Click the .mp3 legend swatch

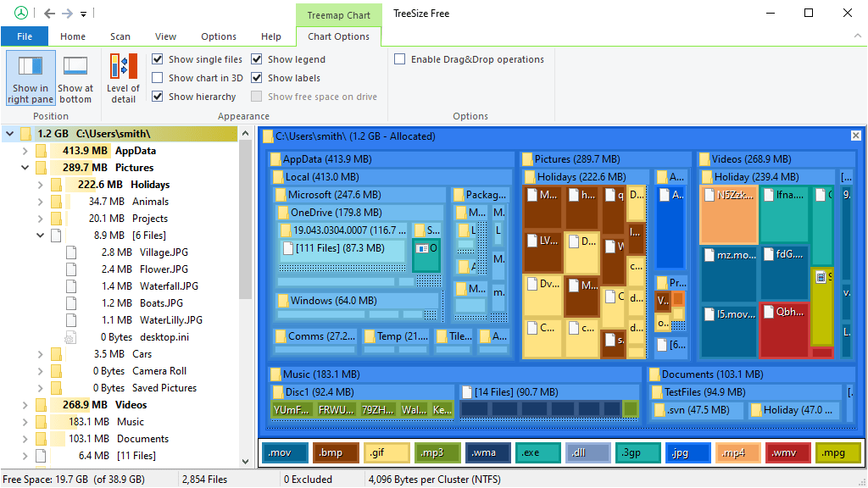(437, 453)
